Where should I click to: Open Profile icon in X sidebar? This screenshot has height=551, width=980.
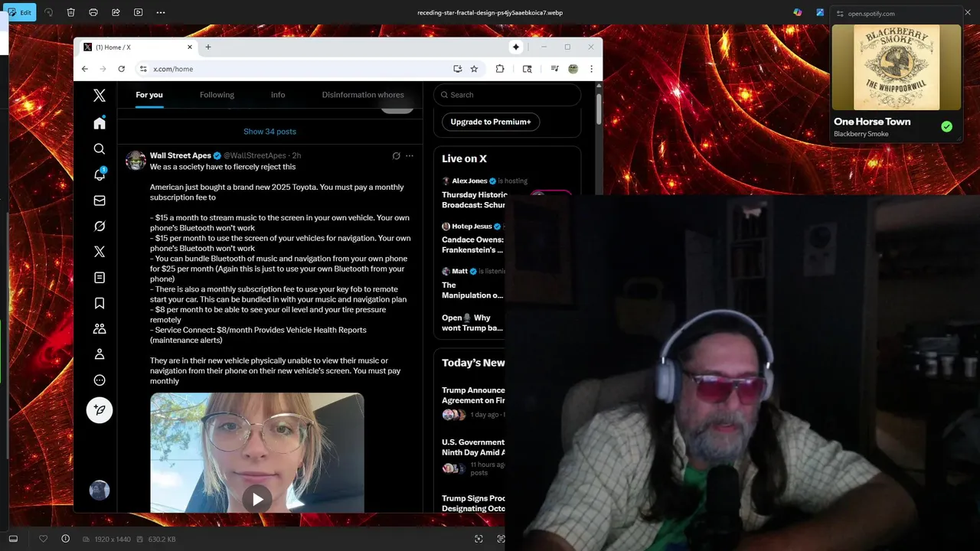pyautogui.click(x=100, y=354)
